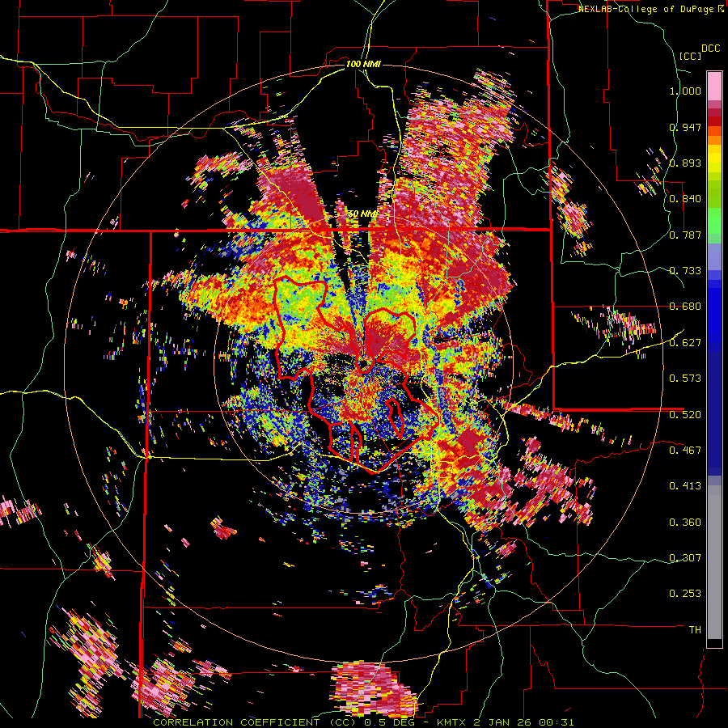
Task: Click the NEXLAB-College of DuPage watermark text
Action: pos(650,9)
